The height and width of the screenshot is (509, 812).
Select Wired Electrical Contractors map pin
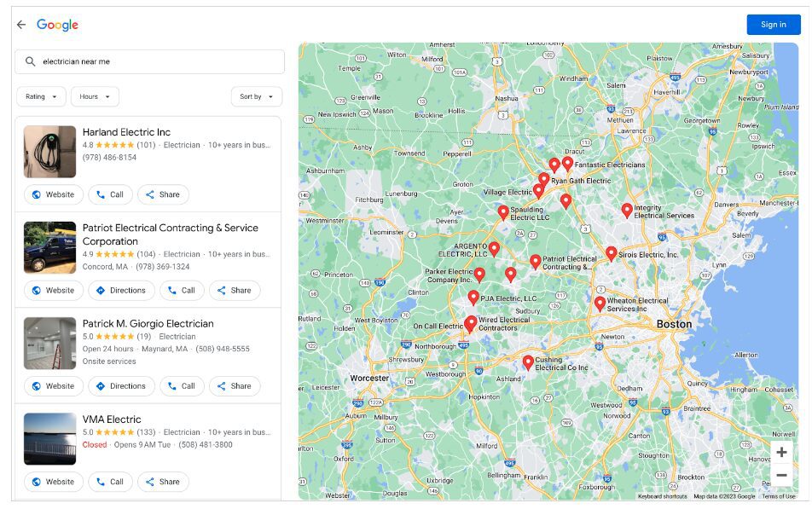[x=472, y=323]
